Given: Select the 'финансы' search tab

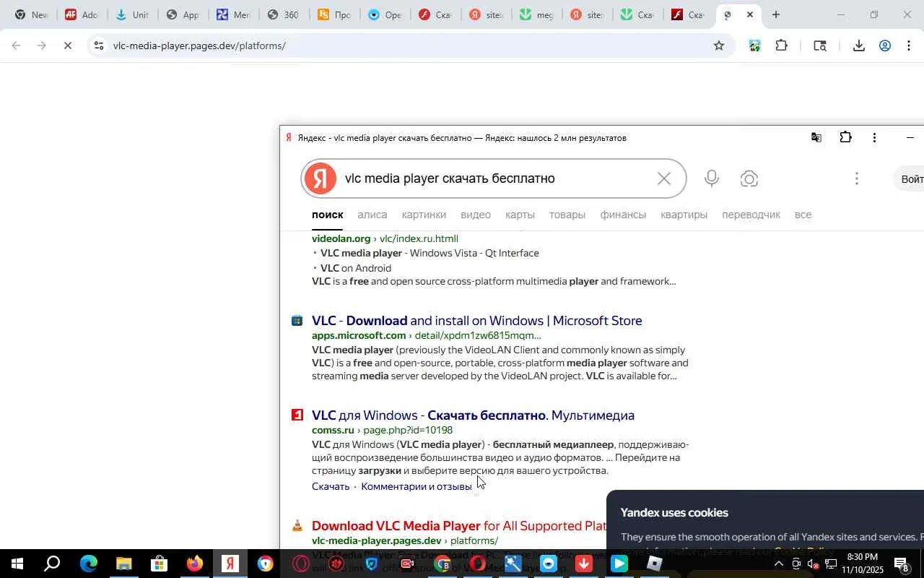Looking at the screenshot, I should [x=623, y=215].
